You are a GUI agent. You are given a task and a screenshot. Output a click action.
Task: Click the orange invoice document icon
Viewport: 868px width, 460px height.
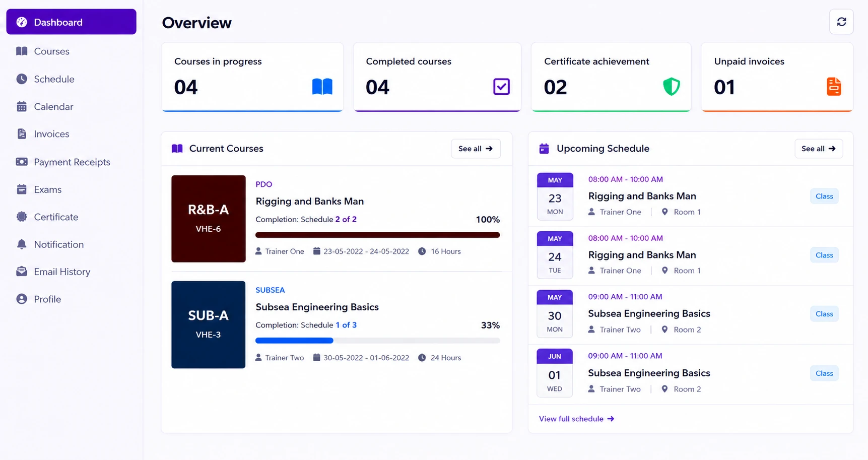834,87
